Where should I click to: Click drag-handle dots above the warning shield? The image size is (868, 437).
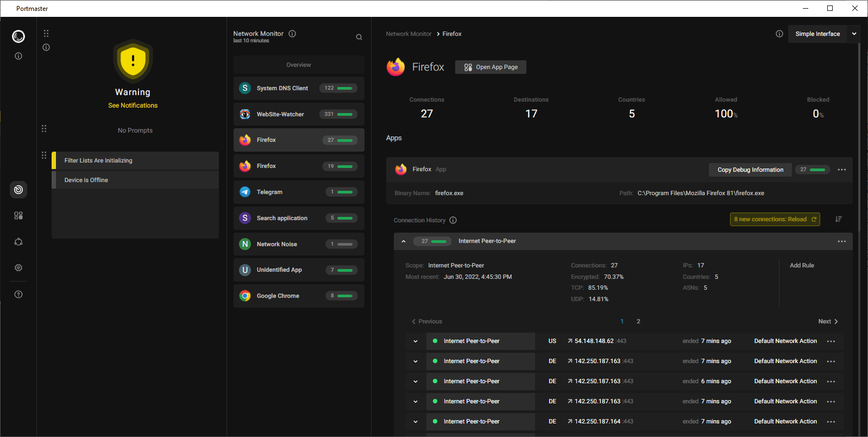pos(46,33)
